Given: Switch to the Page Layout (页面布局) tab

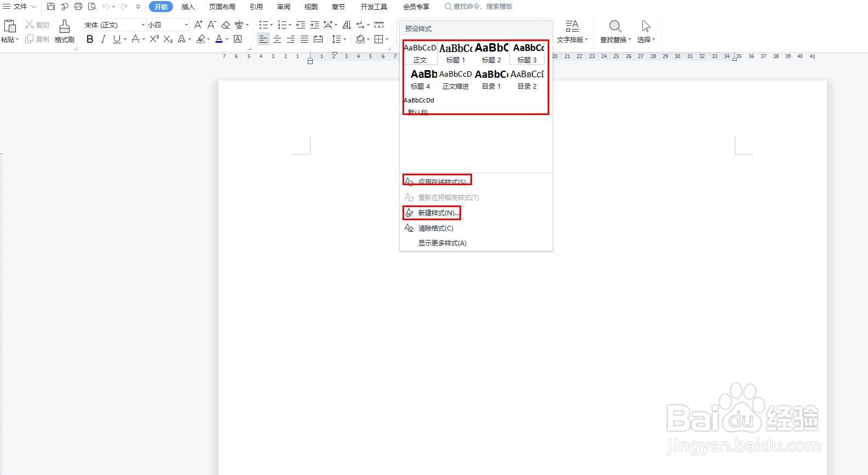Looking at the screenshot, I should [x=222, y=7].
